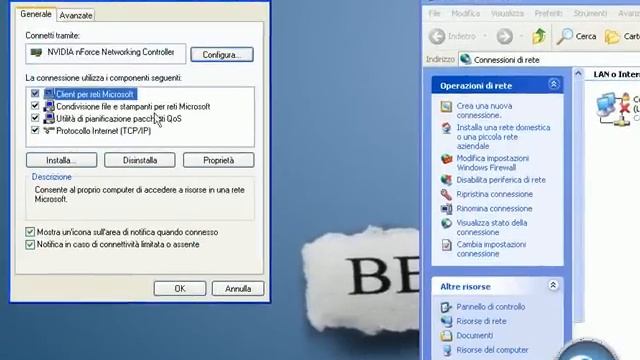
Task: Click the Pannello di controllo icon
Action: (x=446, y=307)
